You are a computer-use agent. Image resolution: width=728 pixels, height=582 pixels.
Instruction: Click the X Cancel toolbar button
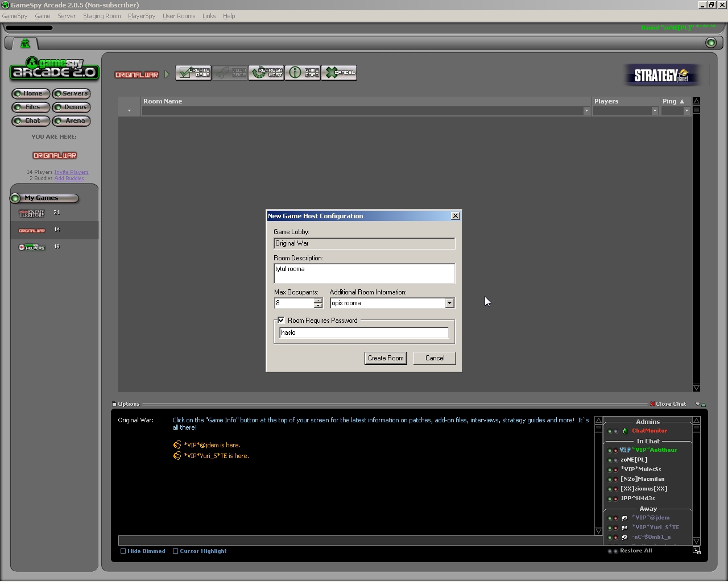click(339, 73)
